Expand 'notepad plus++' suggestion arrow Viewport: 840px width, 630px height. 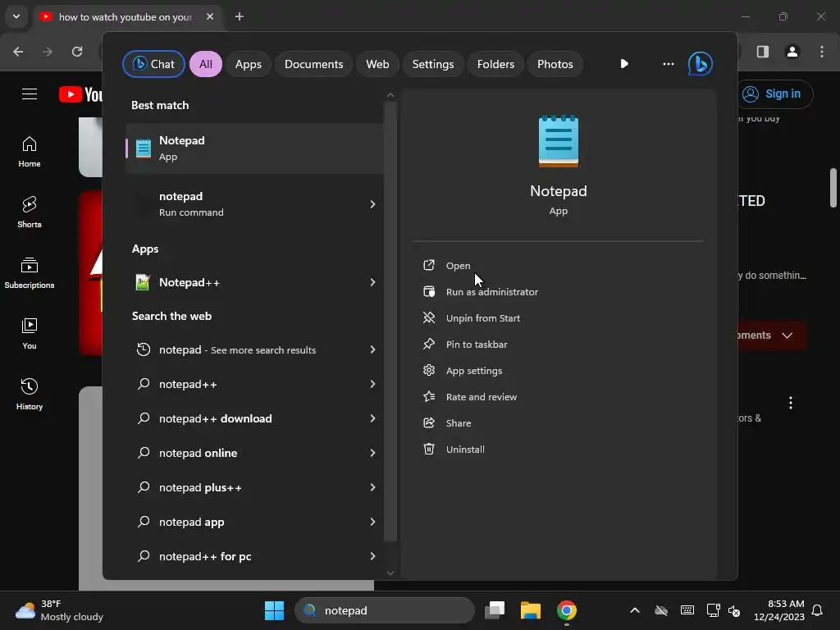tap(372, 487)
